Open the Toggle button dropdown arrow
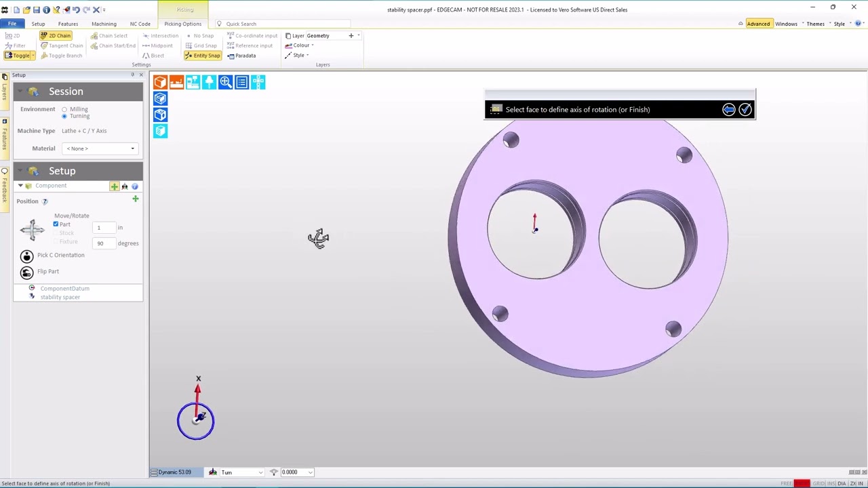This screenshot has width=868, height=488. [x=33, y=56]
